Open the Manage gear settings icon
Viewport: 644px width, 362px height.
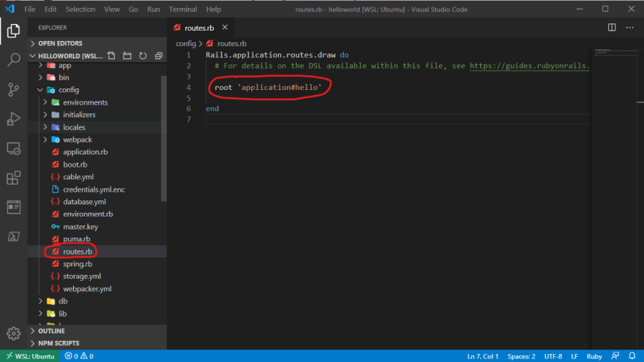(x=14, y=333)
